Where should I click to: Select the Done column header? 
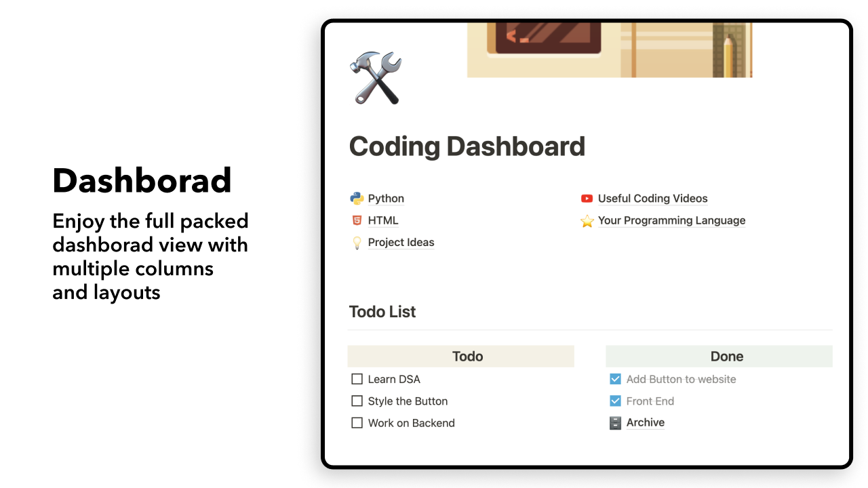pyautogui.click(x=726, y=356)
